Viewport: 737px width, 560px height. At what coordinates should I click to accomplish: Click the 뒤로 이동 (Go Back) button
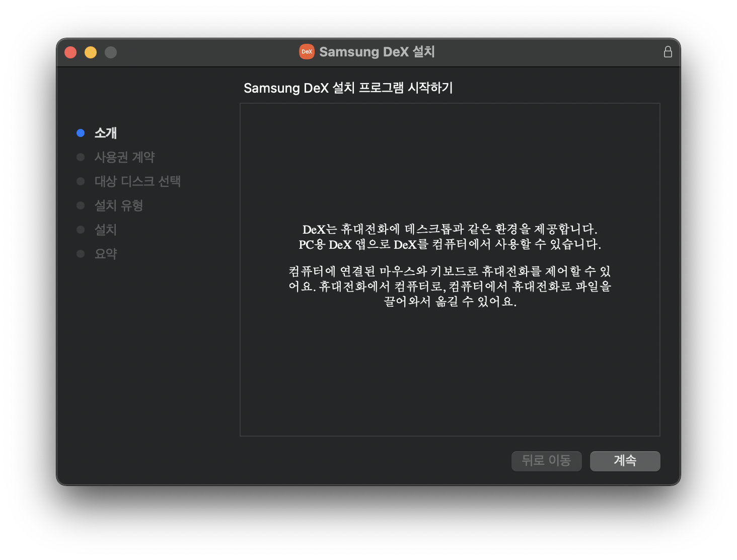(x=546, y=461)
